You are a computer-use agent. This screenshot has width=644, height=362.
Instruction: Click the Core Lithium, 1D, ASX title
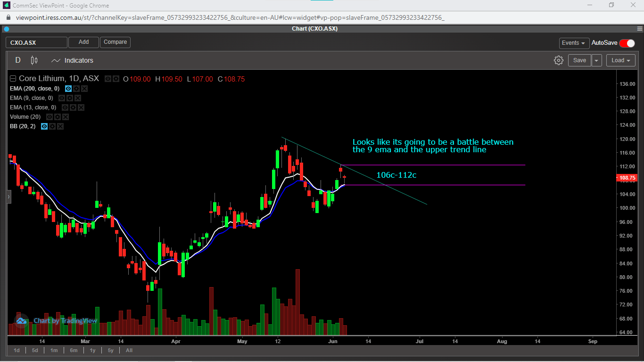click(x=59, y=79)
